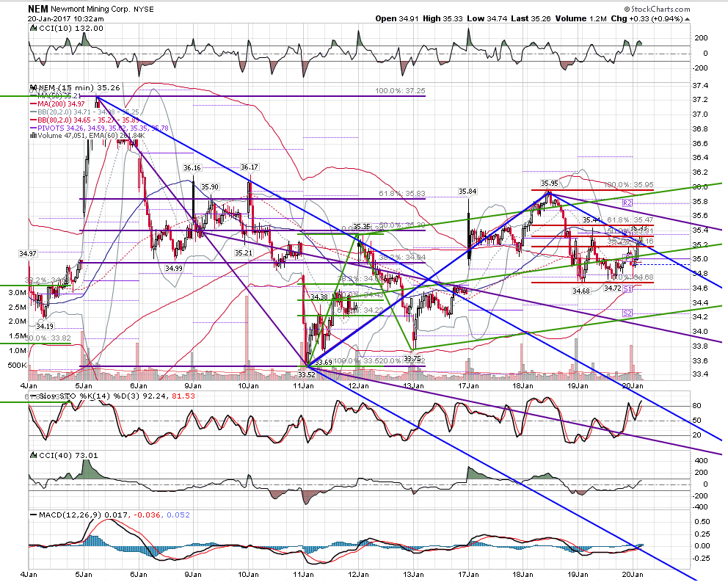Screen dimensions: 728x585
Task: Click the 35.90 price annotation
Action: pos(210,186)
